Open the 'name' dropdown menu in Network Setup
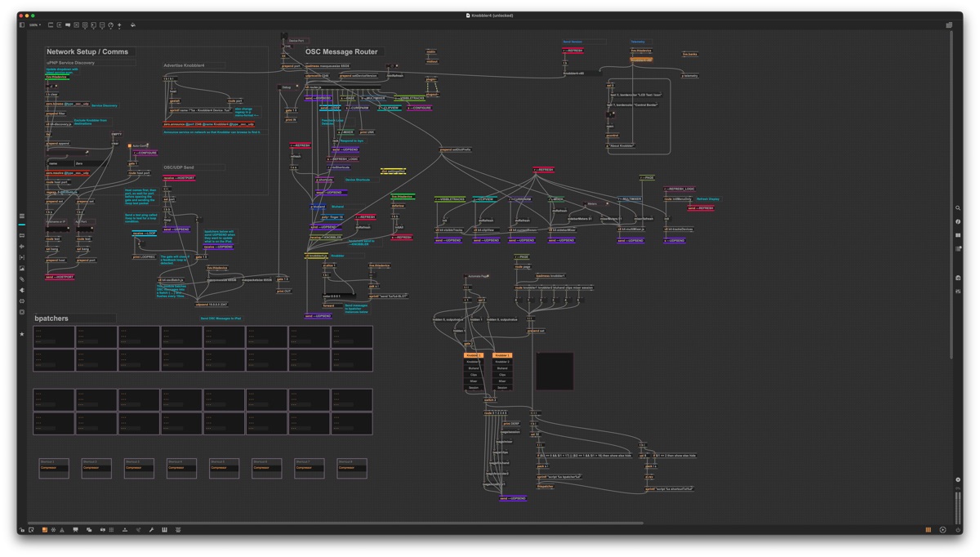 pyautogui.click(x=60, y=163)
